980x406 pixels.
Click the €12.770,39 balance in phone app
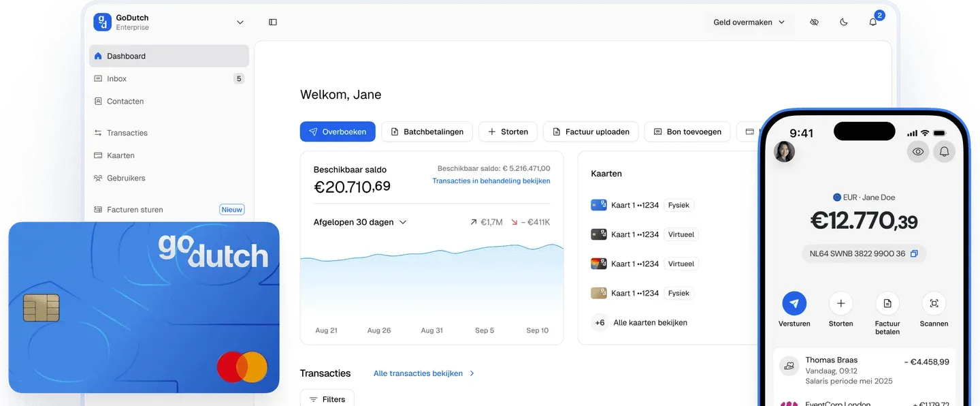864,221
